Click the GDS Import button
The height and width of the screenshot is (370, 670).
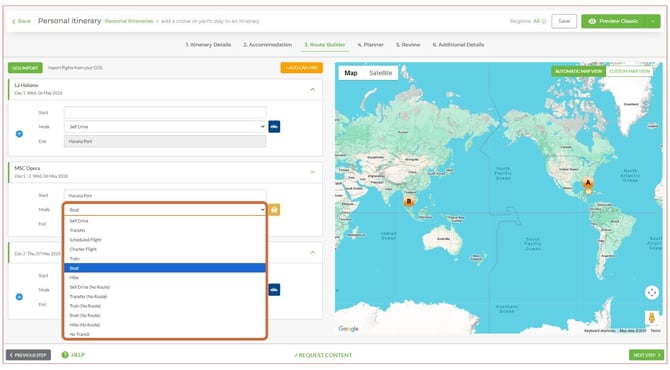point(25,68)
